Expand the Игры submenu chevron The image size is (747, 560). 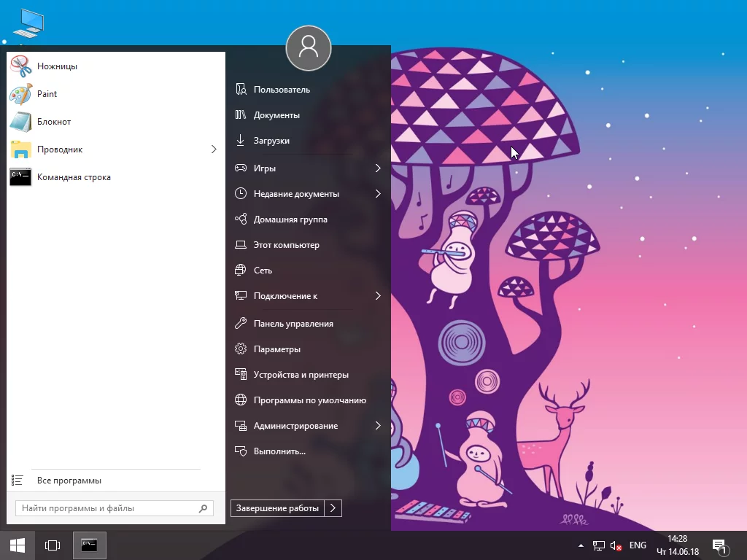pyautogui.click(x=379, y=168)
